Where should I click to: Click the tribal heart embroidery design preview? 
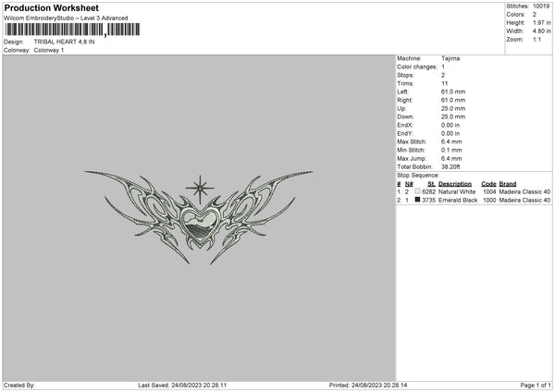pos(199,217)
